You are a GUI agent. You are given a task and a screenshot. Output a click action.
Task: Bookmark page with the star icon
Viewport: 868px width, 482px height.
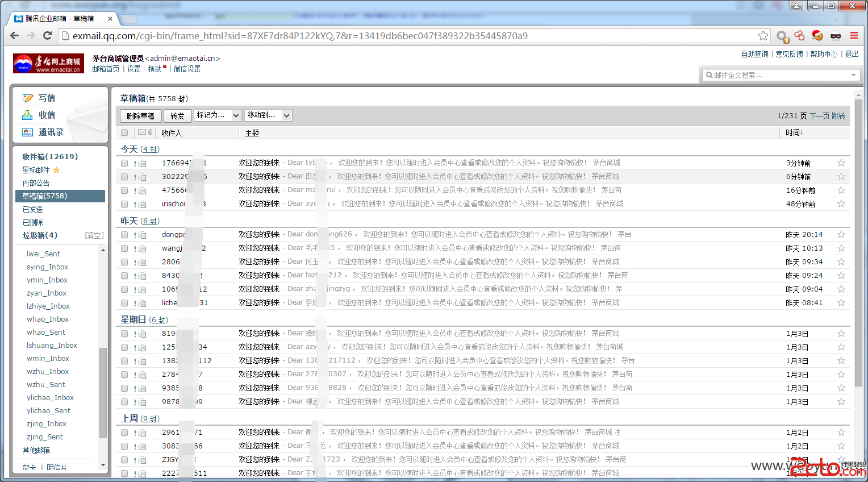tap(763, 36)
